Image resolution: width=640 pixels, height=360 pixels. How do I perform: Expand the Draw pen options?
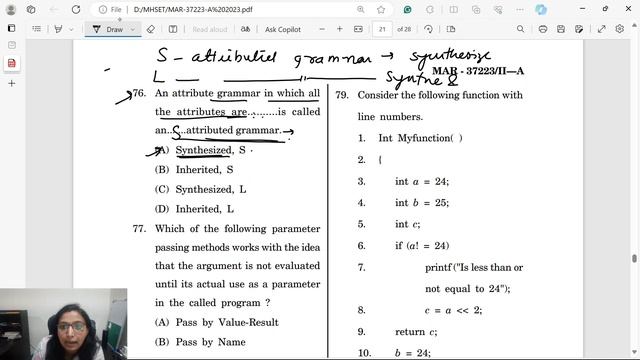(133, 29)
